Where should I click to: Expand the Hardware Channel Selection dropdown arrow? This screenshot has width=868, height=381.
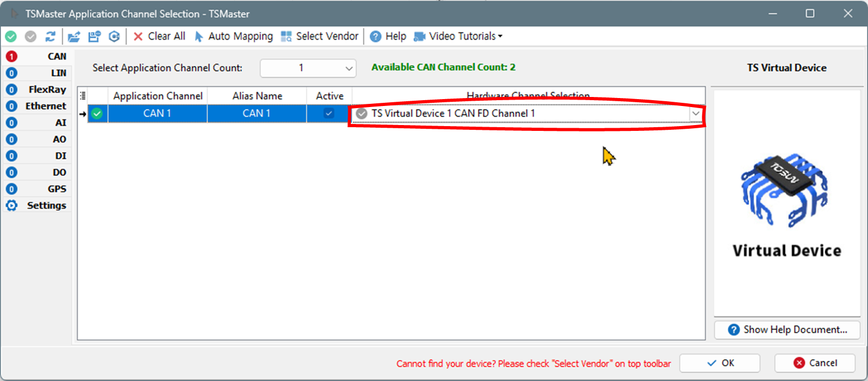coord(695,113)
